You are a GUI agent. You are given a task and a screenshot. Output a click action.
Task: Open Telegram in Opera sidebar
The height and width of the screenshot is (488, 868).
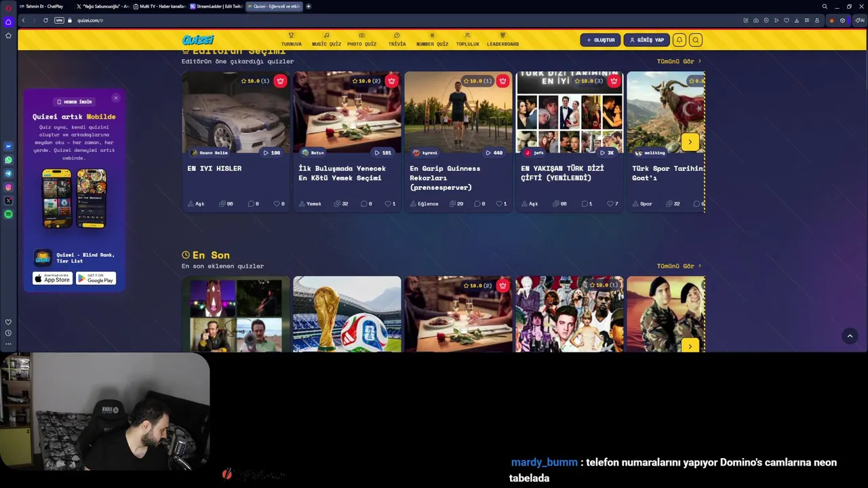click(x=8, y=174)
